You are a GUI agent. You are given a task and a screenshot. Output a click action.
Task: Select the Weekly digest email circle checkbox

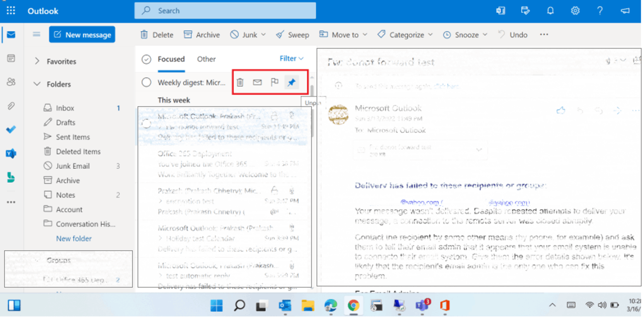point(146,82)
